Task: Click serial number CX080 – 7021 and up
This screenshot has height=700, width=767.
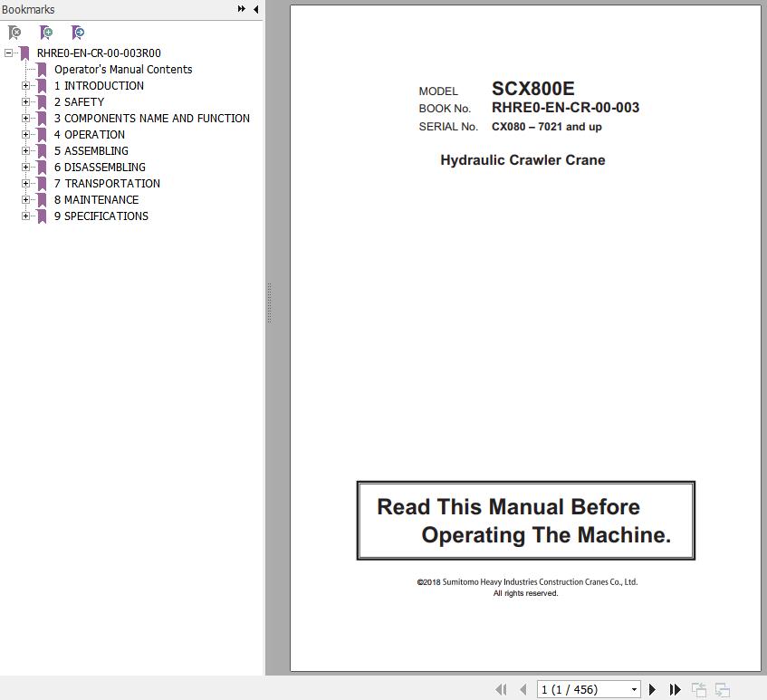Action: (x=546, y=127)
